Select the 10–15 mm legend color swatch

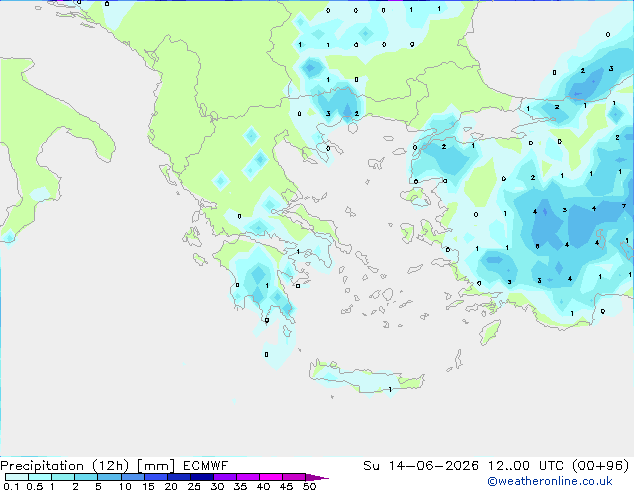[x=132, y=477]
